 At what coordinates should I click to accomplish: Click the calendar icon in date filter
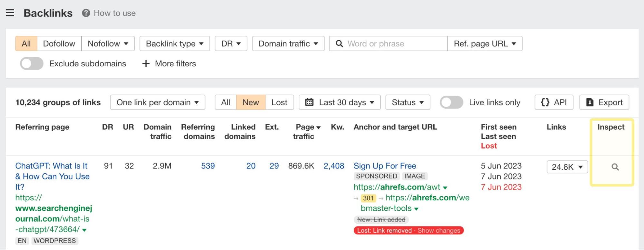tap(309, 102)
